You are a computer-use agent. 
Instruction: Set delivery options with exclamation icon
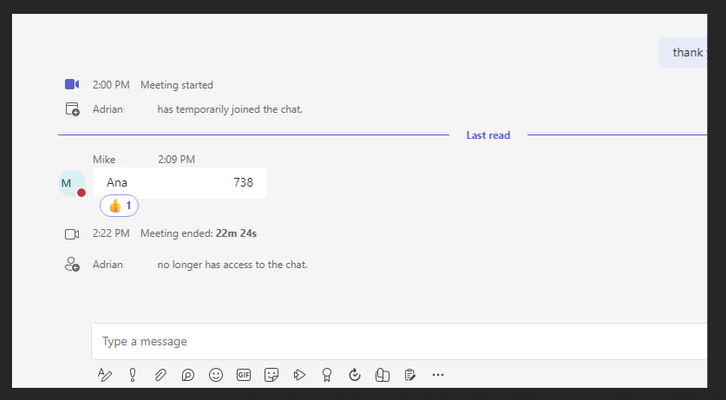pos(132,375)
